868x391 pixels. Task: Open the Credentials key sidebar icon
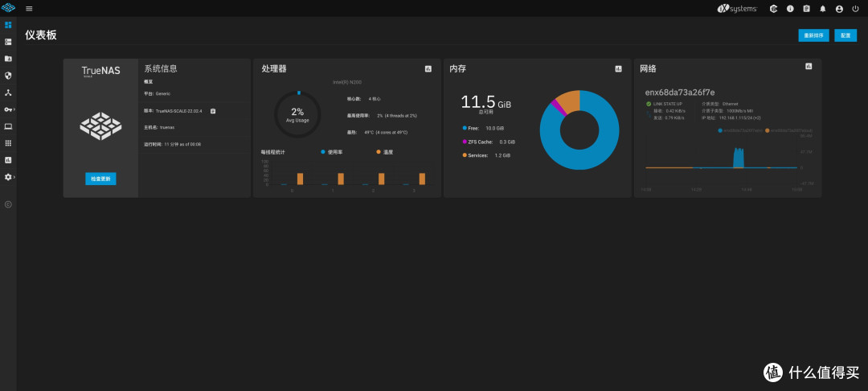(x=8, y=109)
